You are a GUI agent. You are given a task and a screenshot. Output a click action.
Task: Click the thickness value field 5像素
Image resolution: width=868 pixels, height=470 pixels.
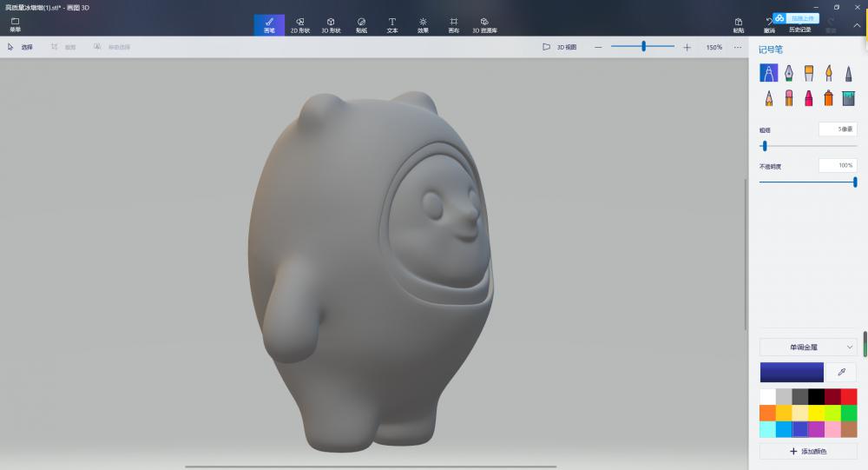coord(838,129)
